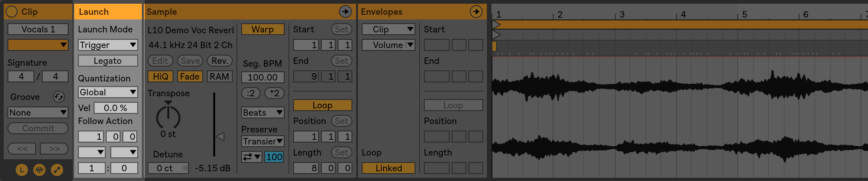The width and height of the screenshot is (868, 181).
Task: Select the Launch panel header tab
Action: click(x=108, y=12)
